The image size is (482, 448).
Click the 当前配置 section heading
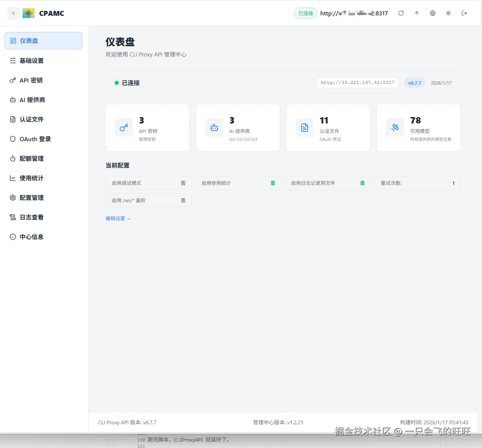pos(117,165)
